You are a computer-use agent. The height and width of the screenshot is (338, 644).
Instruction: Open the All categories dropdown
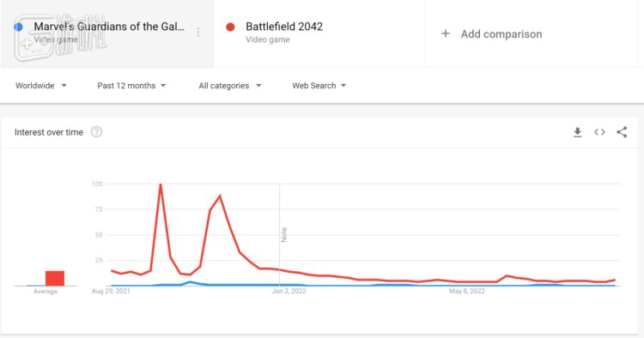pos(230,86)
